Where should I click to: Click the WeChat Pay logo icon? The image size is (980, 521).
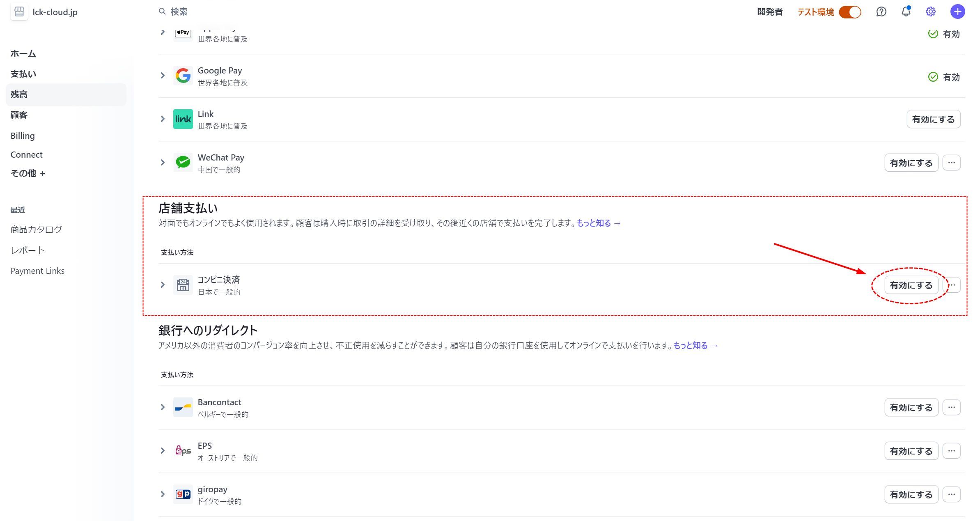pos(183,163)
